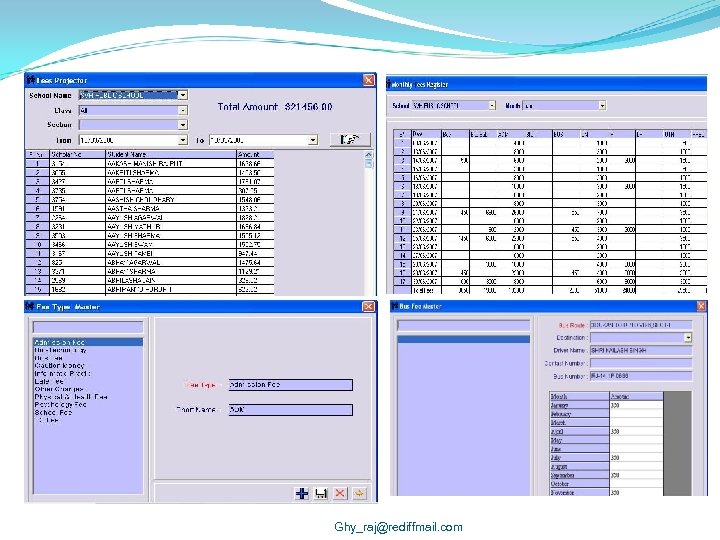Click the Month column header in Bus Fee Master

(x=579, y=396)
